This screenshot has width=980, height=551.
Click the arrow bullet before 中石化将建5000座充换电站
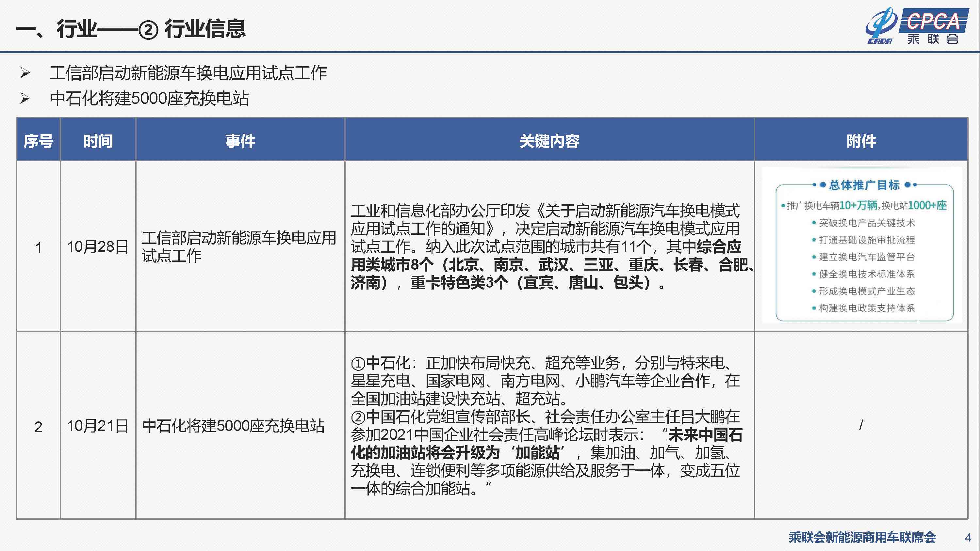[25, 98]
